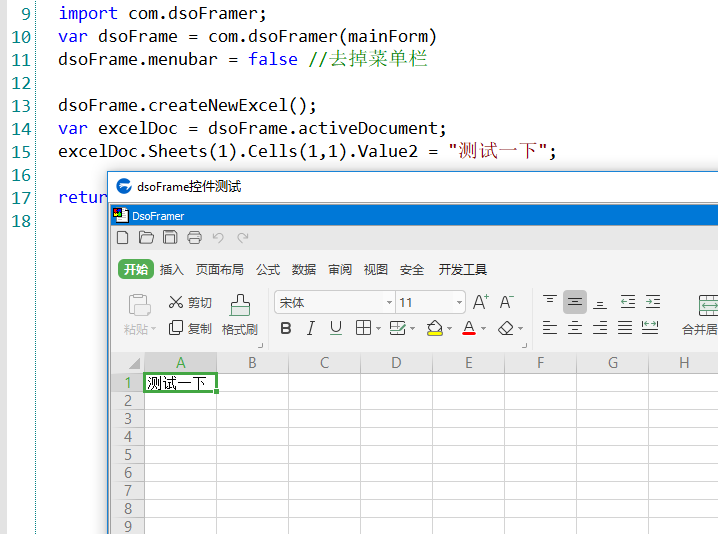718x534 pixels.
Task: Click the open folder icon
Action: [x=146, y=238]
